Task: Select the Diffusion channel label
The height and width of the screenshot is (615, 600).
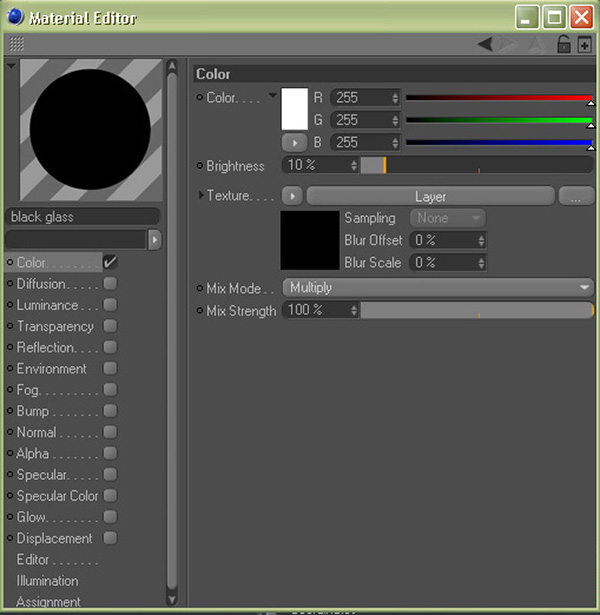Action: [41, 284]
